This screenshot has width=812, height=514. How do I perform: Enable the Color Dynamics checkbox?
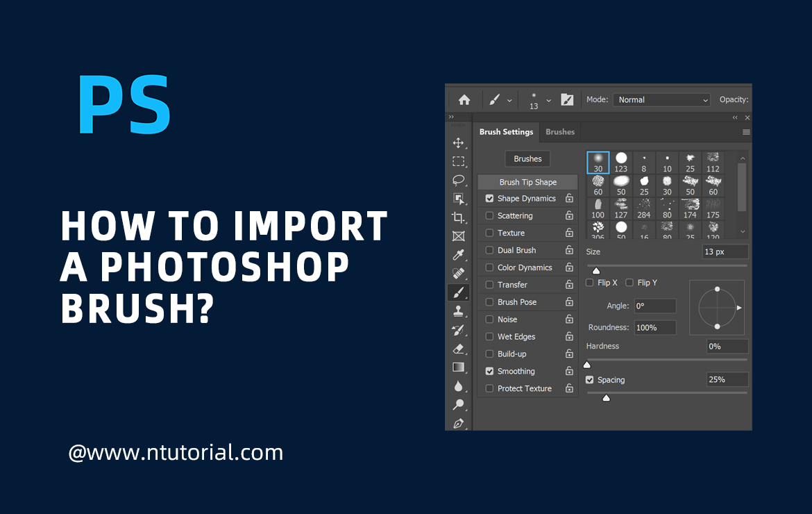489,267
